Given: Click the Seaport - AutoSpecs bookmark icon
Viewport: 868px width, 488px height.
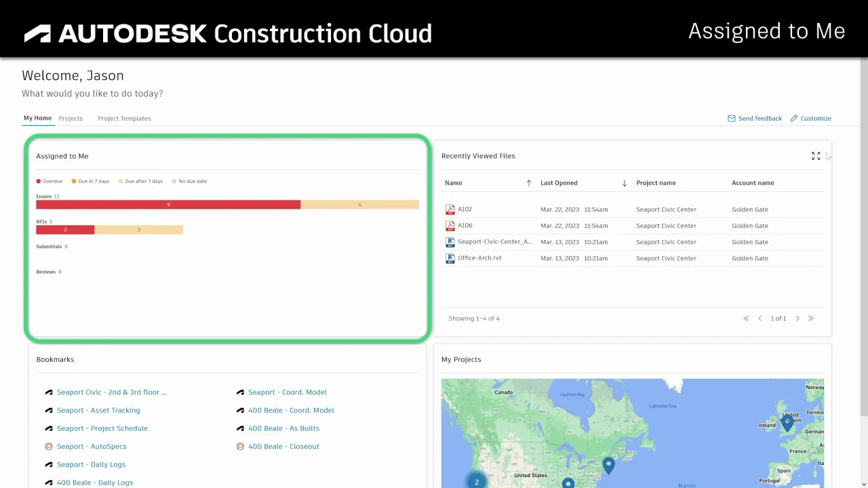Looking at the screenshot, I should [x=49, y=447].
